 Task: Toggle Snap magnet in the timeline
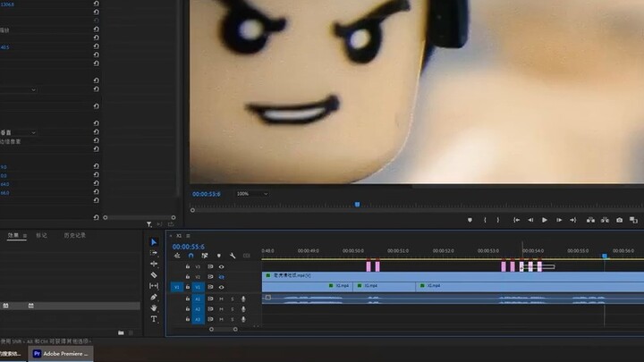[191, 256]
